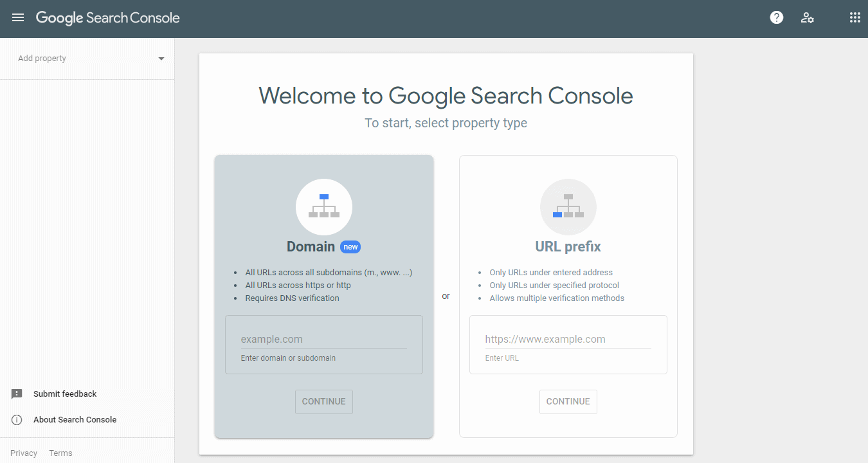868x463 pixels.
Task: Click 'Enter domain or subdomain' helper text
Action: tap(288, 358)
